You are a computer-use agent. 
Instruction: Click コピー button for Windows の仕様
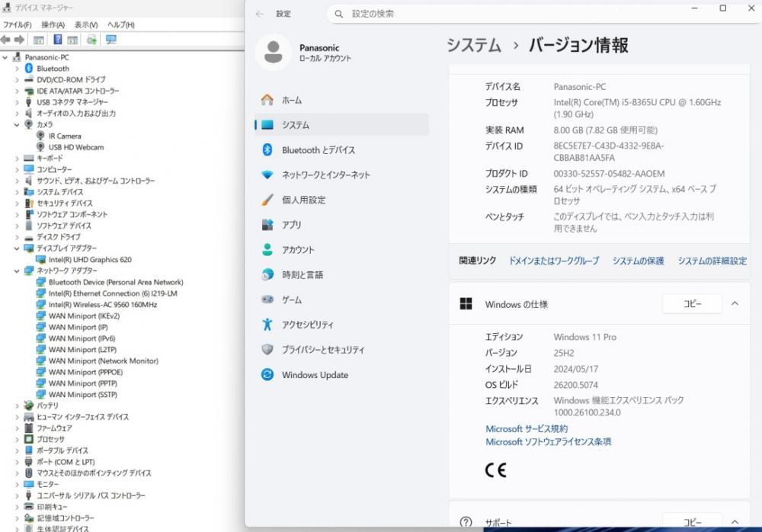692,304
